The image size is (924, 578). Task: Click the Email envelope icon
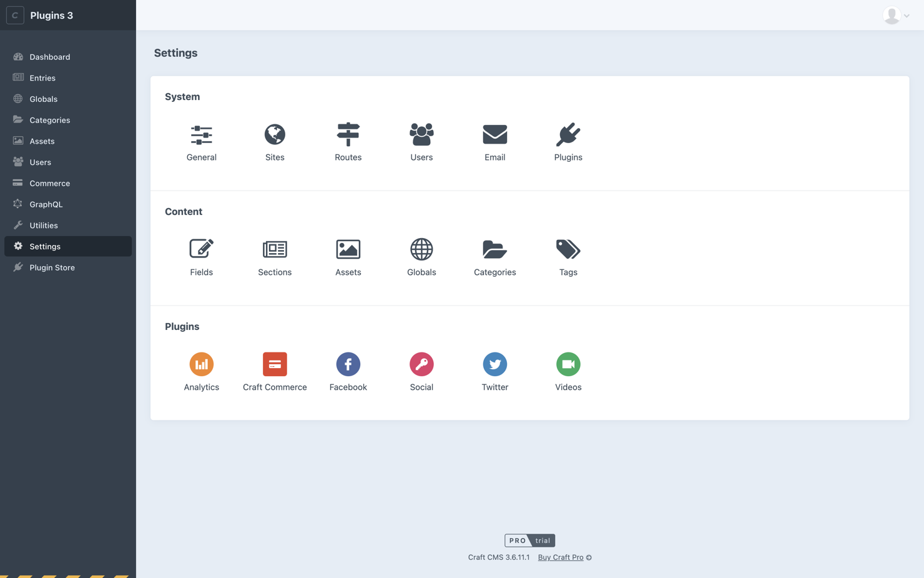click(494, 135)
